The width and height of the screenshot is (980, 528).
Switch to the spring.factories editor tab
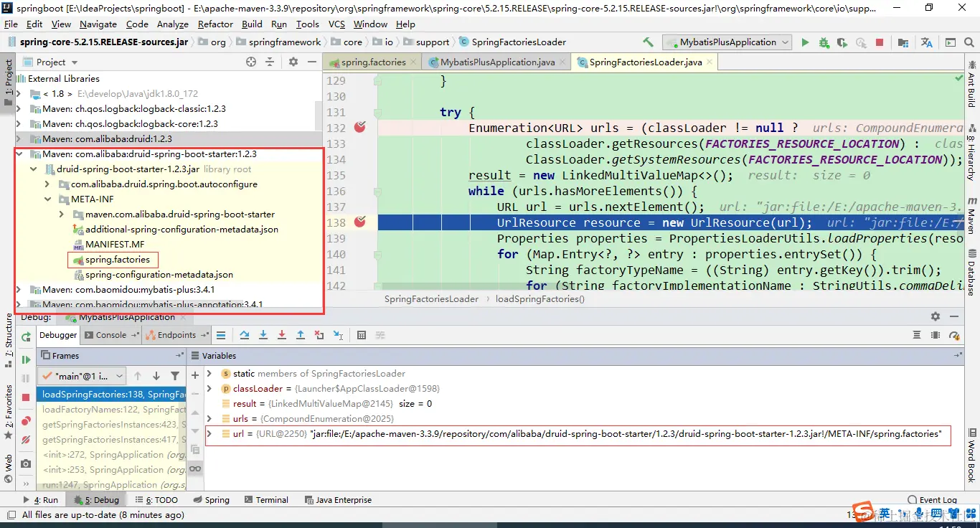tap(372, 62)
